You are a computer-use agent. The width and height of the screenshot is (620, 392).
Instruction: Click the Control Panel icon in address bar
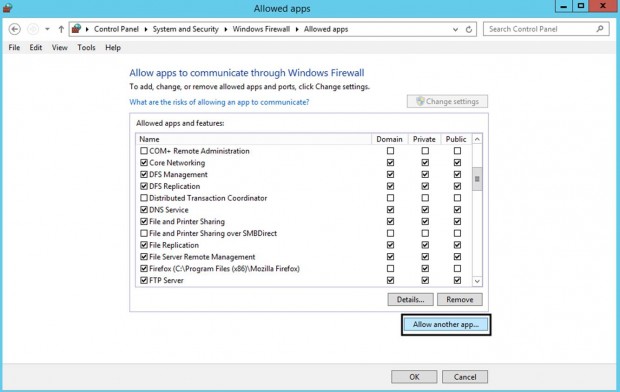(x=77, y=29)
